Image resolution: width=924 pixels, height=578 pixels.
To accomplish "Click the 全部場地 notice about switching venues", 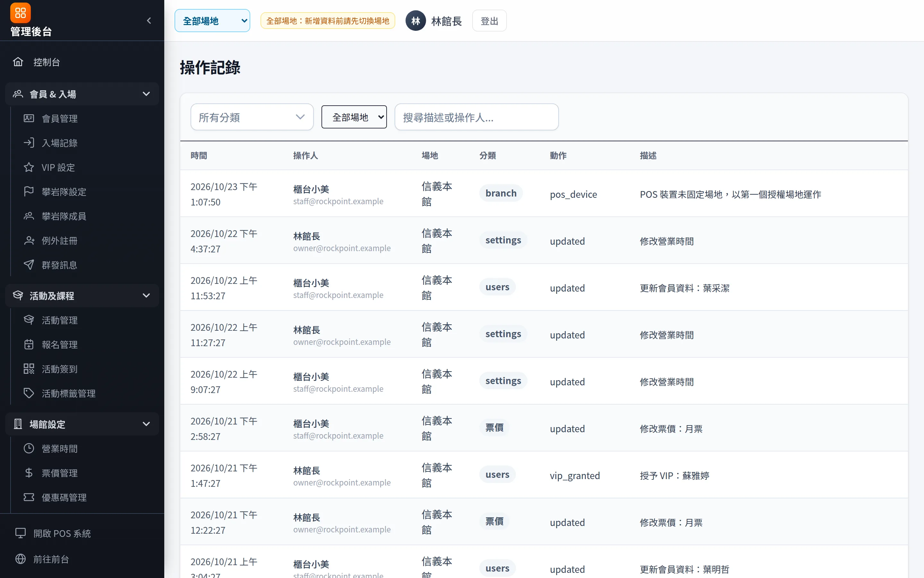I will click(328, 21).
